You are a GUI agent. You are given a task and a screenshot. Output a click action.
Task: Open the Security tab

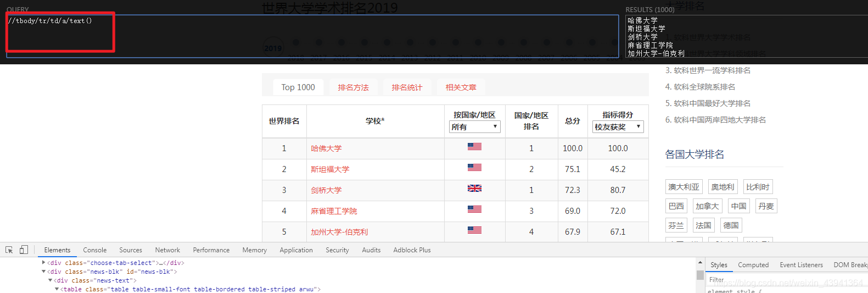337,250
